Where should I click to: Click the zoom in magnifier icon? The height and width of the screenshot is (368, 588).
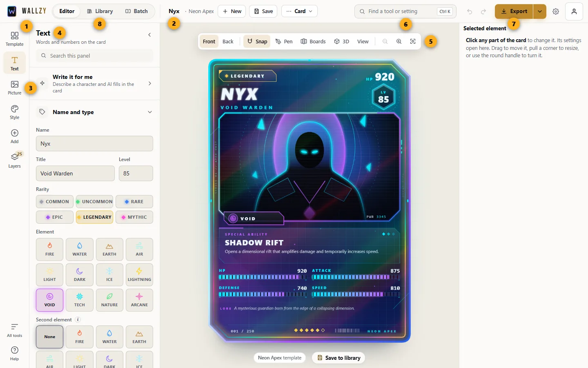pyautogui.click(x=399, y=41)
